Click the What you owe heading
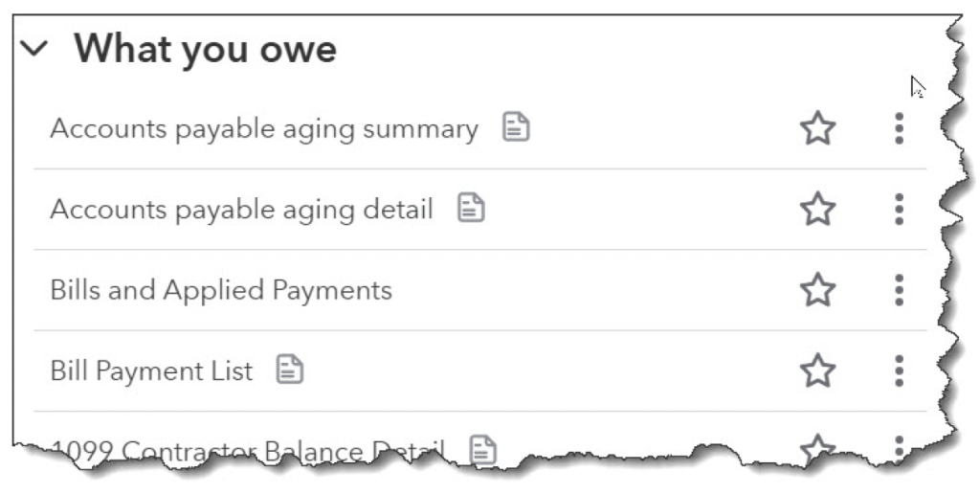 [x=205, y=50]
